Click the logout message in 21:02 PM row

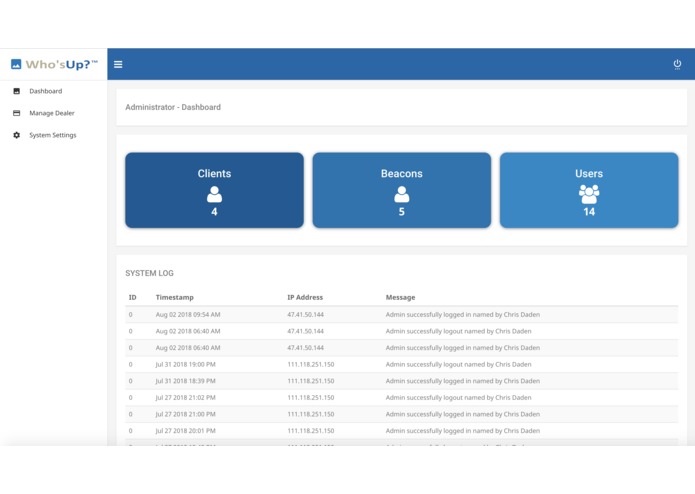pyautogui.click(x=458, y=398)
